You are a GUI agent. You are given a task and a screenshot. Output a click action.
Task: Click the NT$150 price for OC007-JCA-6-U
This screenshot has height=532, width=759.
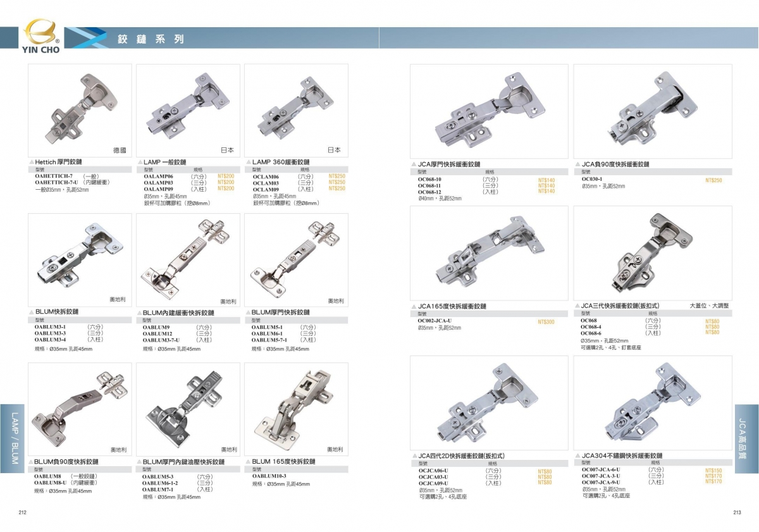coord(713,471)
